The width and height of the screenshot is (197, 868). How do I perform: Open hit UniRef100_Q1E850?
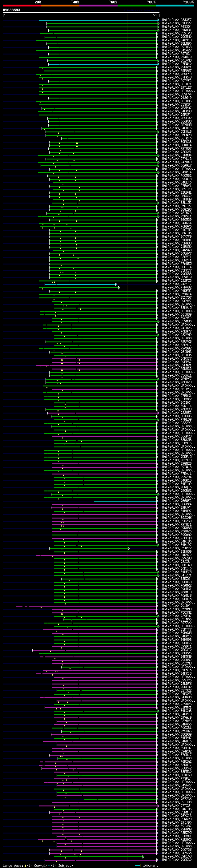(177, 247)
